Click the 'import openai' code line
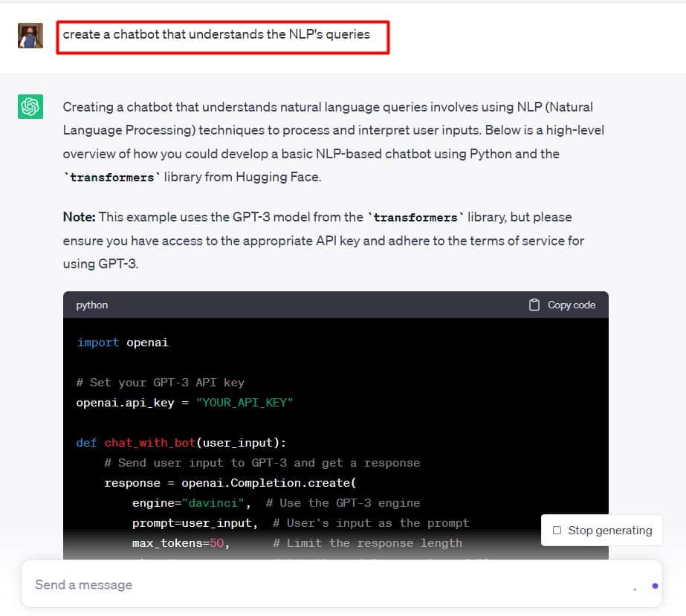686x616 pixels. tap(123, 342)
